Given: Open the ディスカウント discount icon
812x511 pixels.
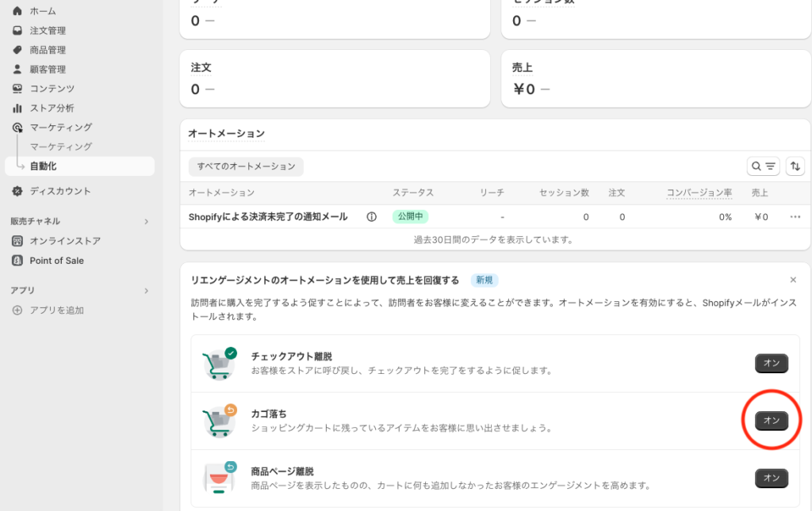Looking at the screenshot, I should pos(17,191).
